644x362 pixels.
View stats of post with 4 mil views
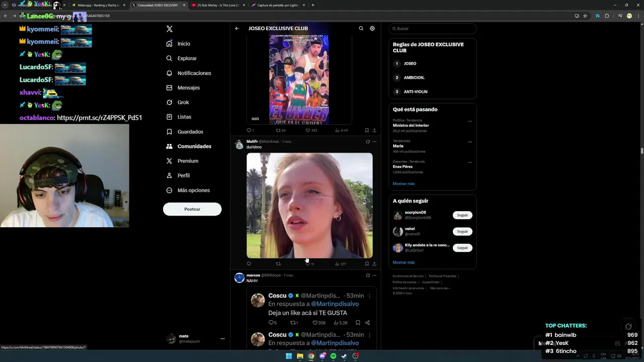click(341, 130)
